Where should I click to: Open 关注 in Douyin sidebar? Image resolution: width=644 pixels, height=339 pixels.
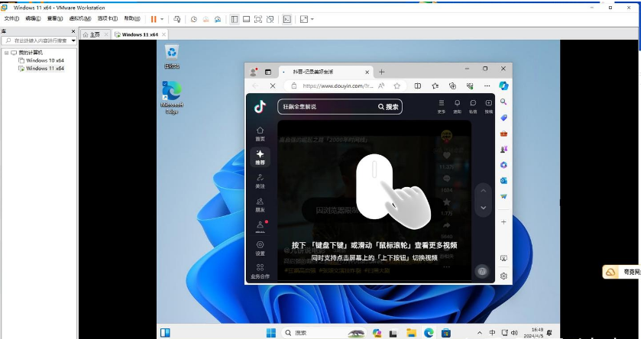[260, 181]
